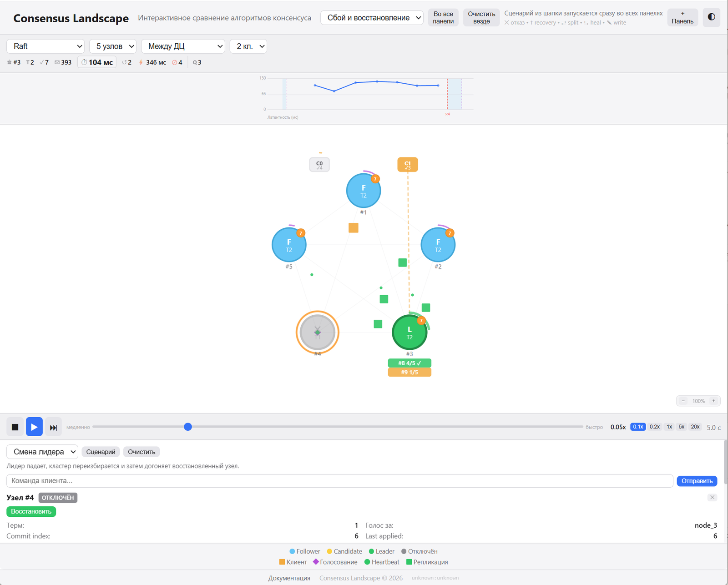Click the simulation speed slider handle
The height and width of the screenshot is (585, 728).
(188, 427)
